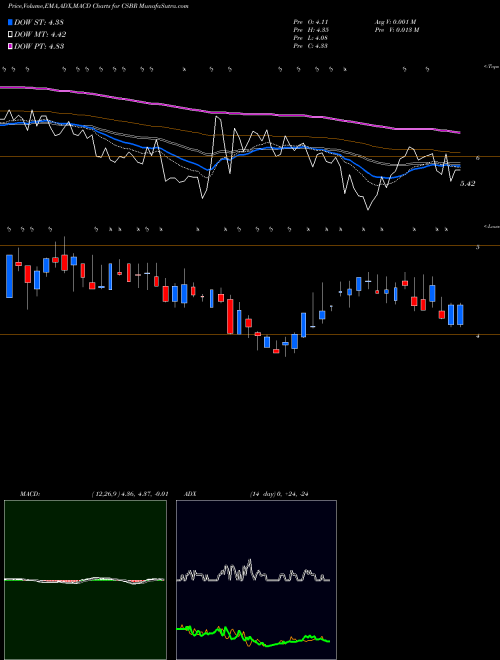Click the last blue candlestick on the right

(x=460, y=314)
